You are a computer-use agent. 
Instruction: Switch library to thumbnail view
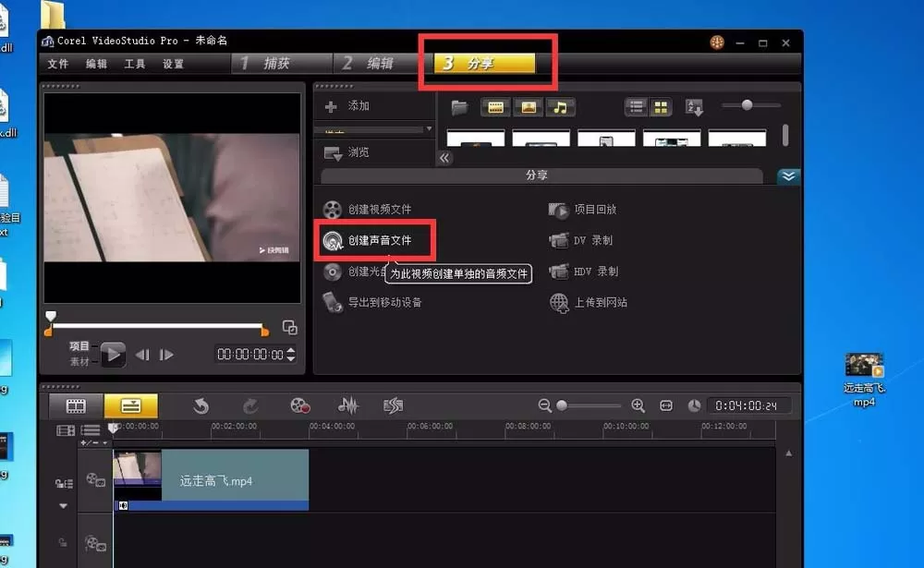(662, 107)
